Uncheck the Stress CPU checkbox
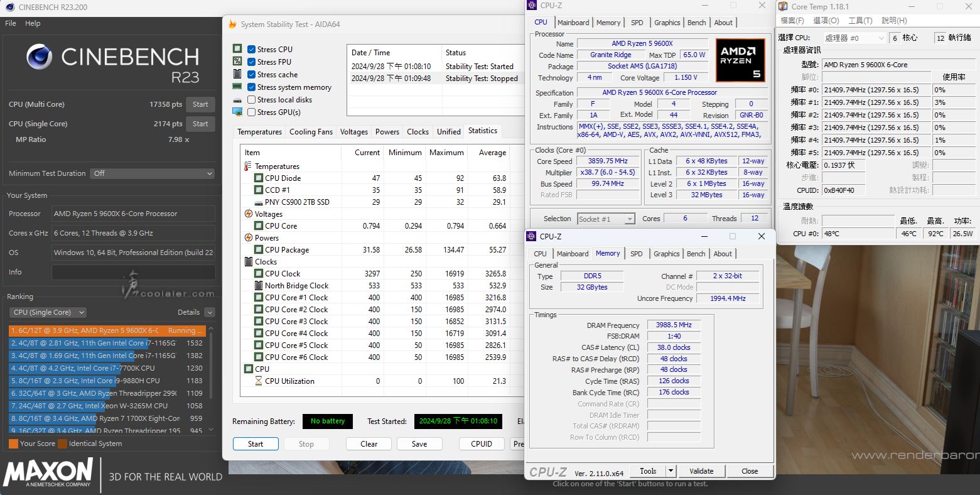Screen dimensions: 980x495 point(251,50)
